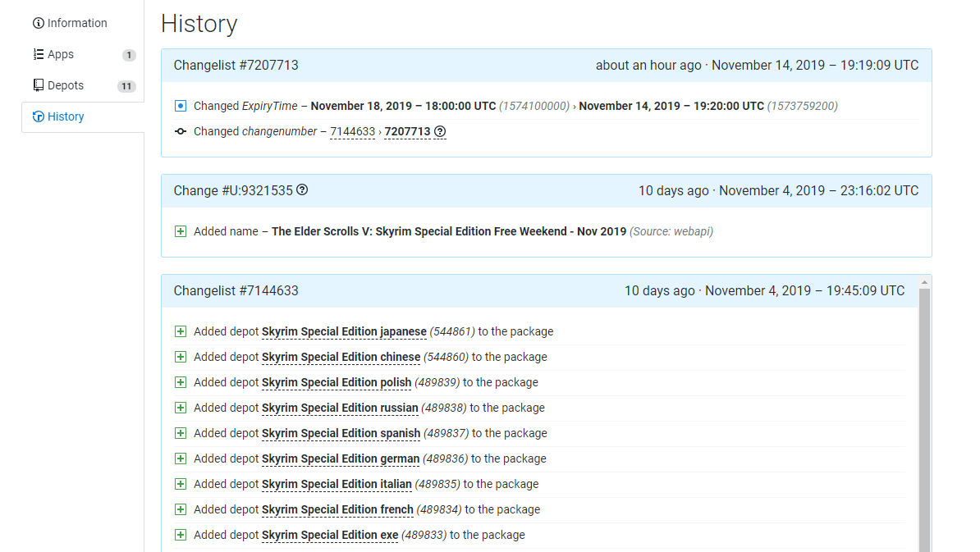This screenshot has height=552, width=980.
Task: Click the plus icon beside chinese depot row
Action: click(x=181, y=357)
